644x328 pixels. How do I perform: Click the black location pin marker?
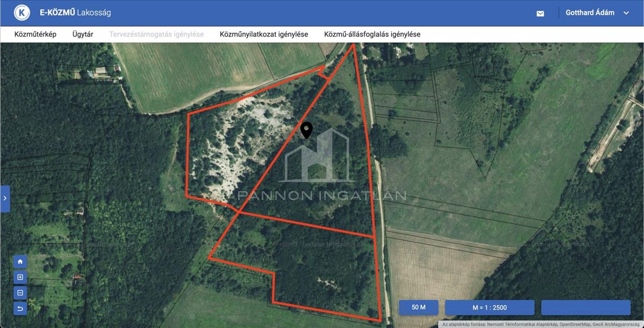306,130
